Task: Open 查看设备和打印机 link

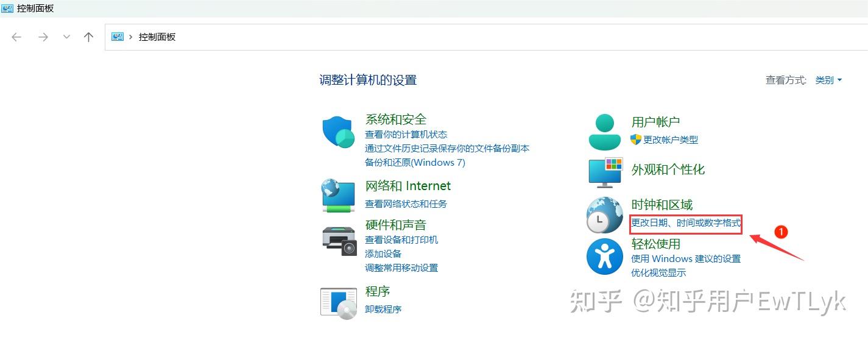Action: pyautogui.click(x=401, y=239)
